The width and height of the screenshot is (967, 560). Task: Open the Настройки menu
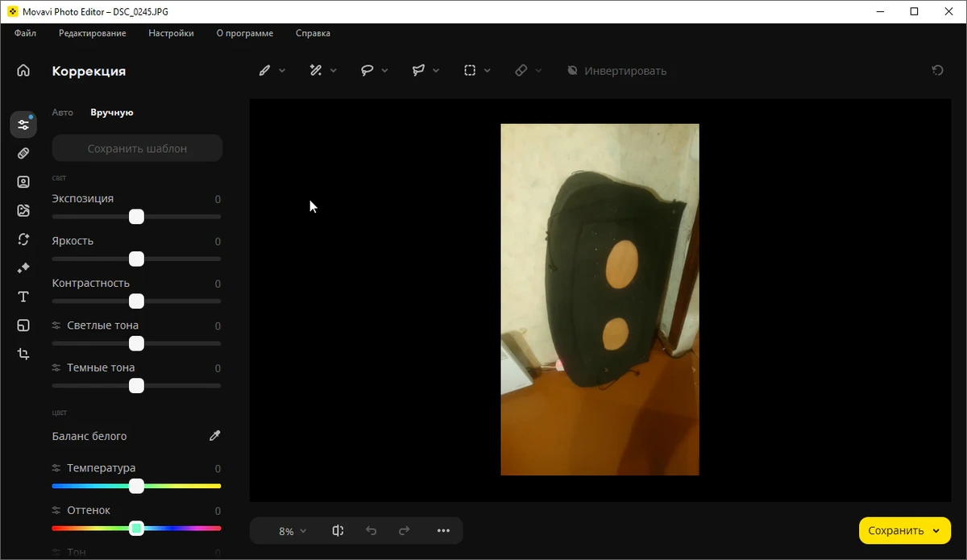coord(171,33)
